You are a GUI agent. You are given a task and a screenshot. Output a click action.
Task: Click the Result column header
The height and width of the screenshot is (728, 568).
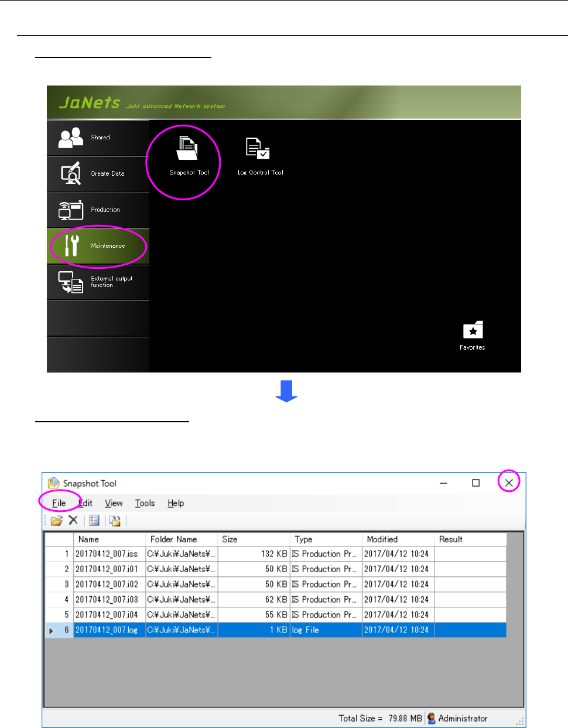click(x=470, y=539)
